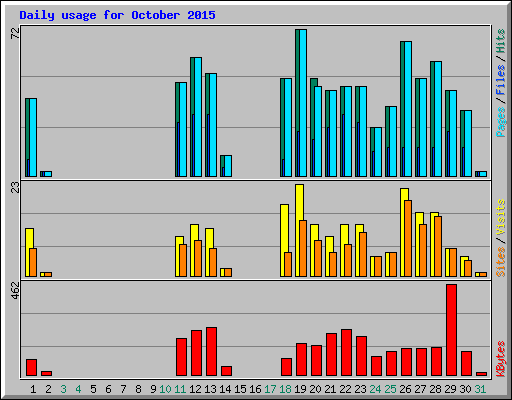Click day label 5 on the x-axis
The height and width of the screenshot is (400, 512).
(x=93, y=389)
